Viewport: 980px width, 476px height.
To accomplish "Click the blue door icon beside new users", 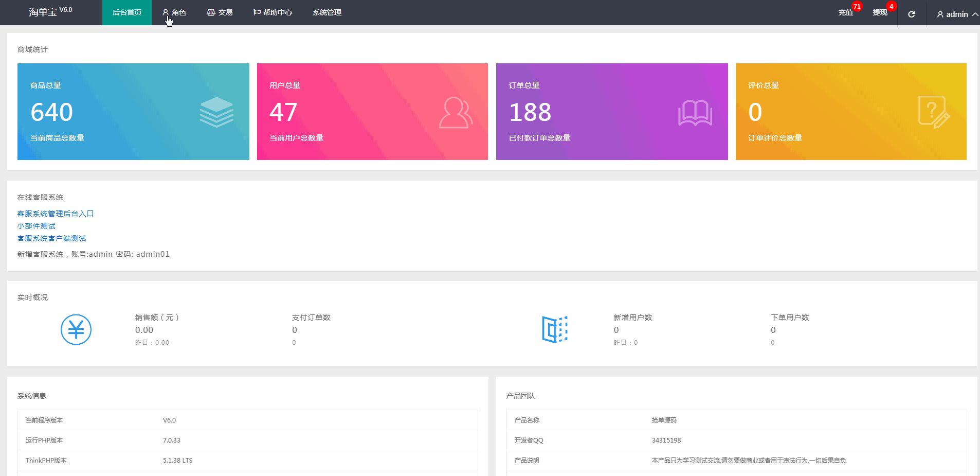I will point(555,329).
